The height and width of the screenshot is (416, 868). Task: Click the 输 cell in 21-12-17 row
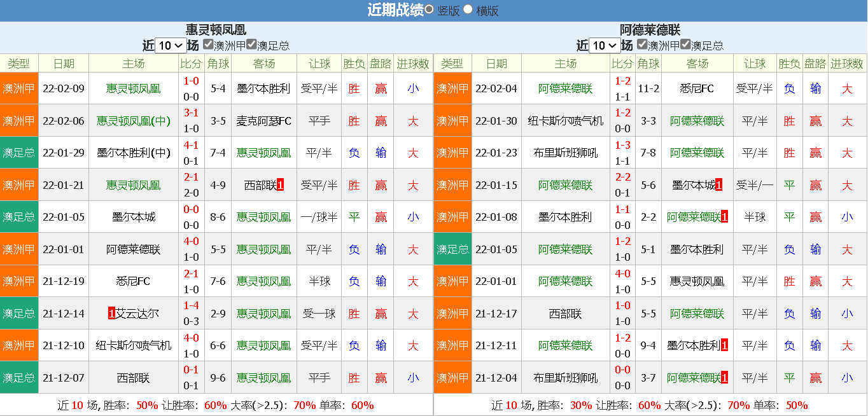pos(815,314)
